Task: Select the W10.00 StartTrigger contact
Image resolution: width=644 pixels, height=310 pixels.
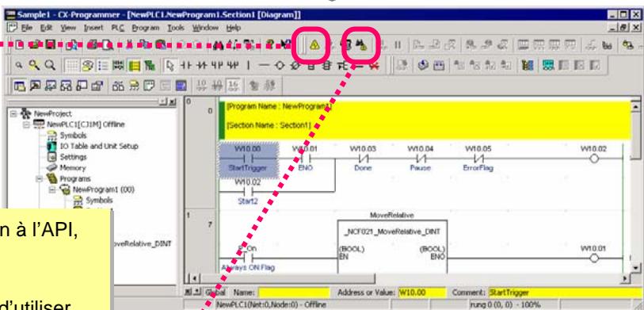Action: tap(249, 159)
